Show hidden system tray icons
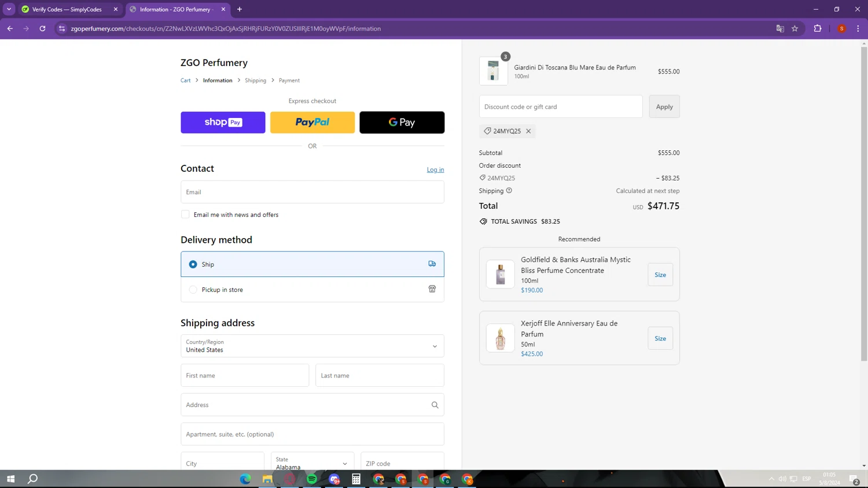This screenshot has width=868, height=488. pos(771,479)
